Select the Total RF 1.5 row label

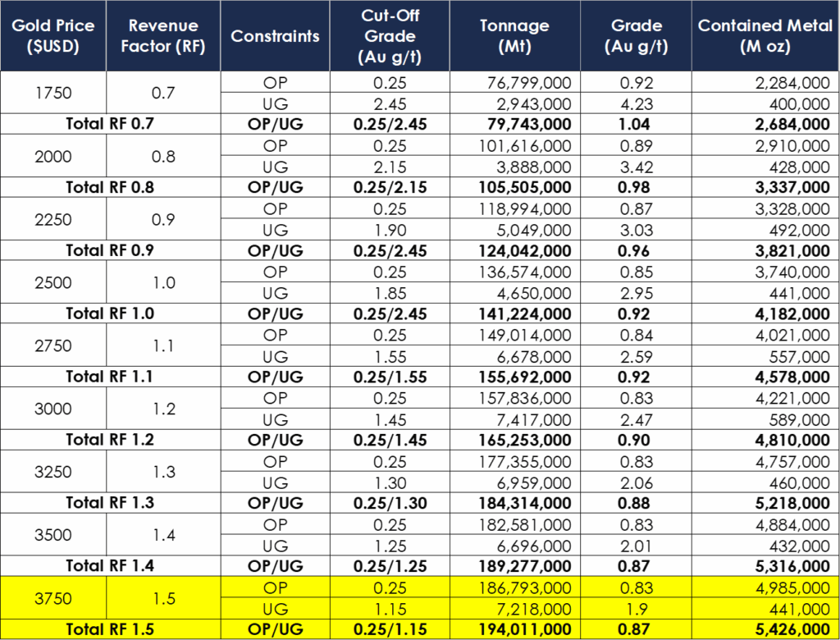click(x=112, y=629)
